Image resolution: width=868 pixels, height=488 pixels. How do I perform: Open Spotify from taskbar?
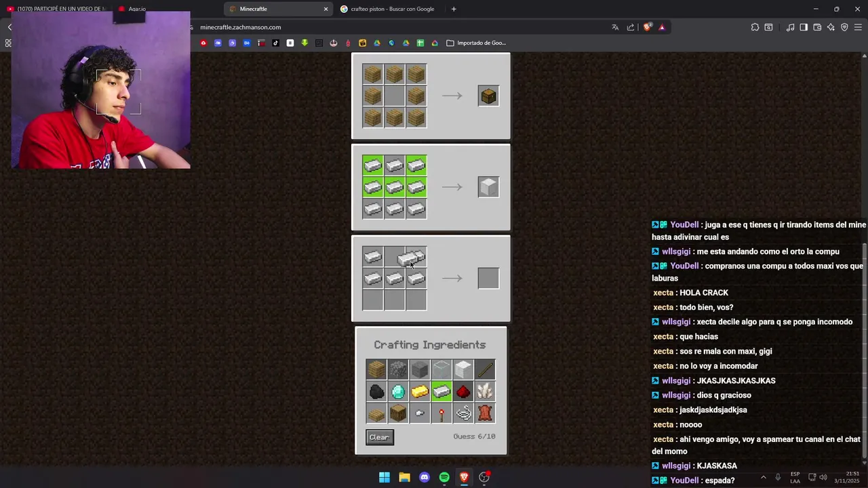click(444, 477)
